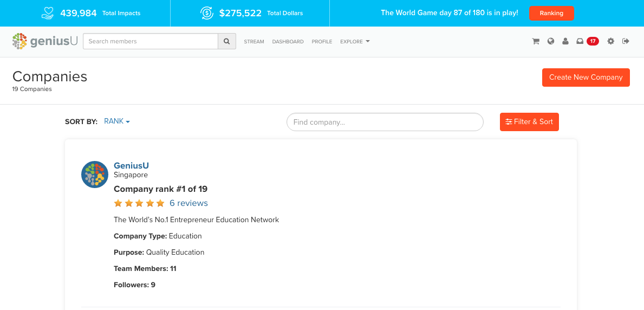The width and height of the screenshot is (644, 310).
Task: Click Create New Company button
Action: (x=586, y=77)
